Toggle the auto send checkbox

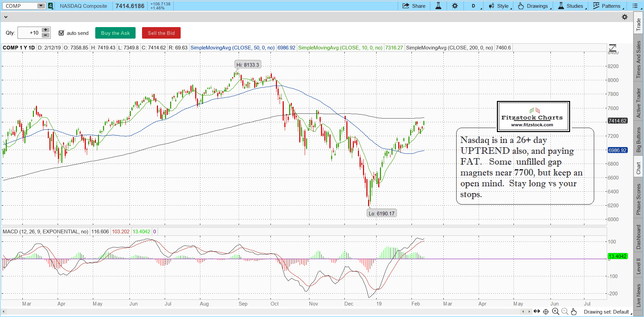coord(61,33)
